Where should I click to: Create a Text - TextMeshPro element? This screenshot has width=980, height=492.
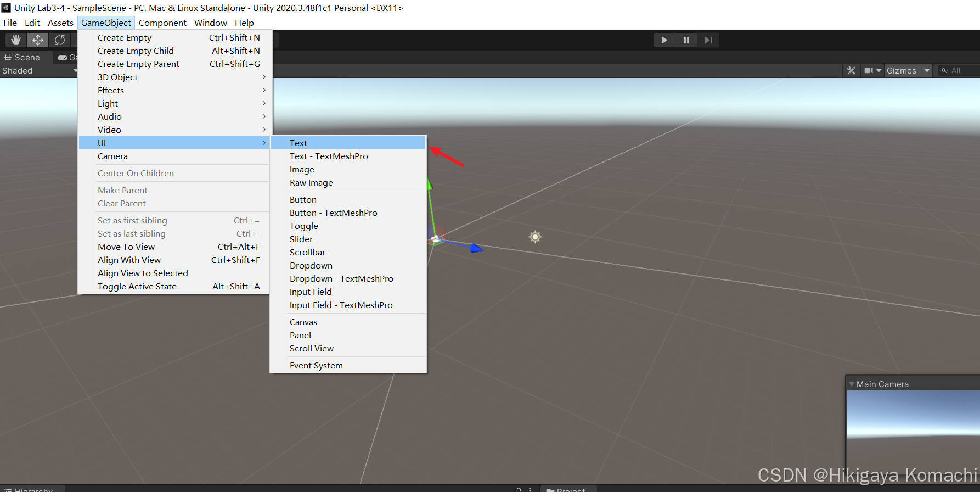coord(348,156)
